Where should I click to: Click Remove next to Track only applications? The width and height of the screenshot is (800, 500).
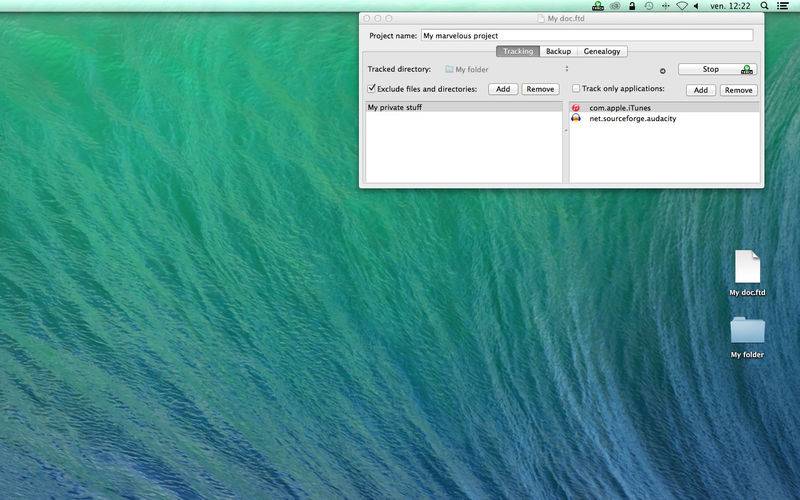pyautogui.click(x=738, y=90)
